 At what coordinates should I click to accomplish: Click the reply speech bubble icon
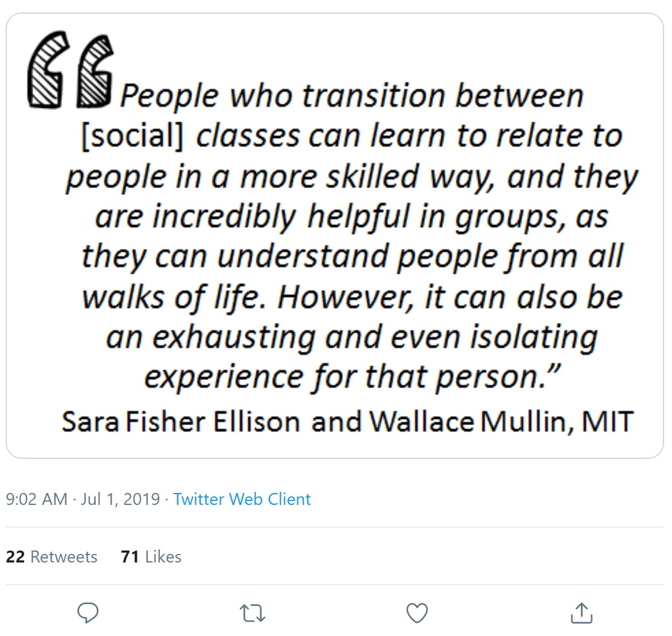88,613
